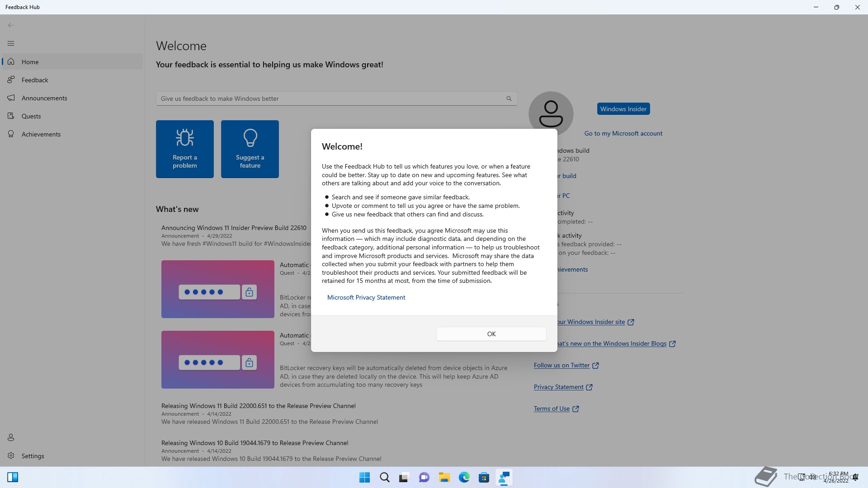Image resolution: width=868 pixels, height=488 pixels.
Task: Click the account person icon in sidebar
Action: tap(11, 437)
